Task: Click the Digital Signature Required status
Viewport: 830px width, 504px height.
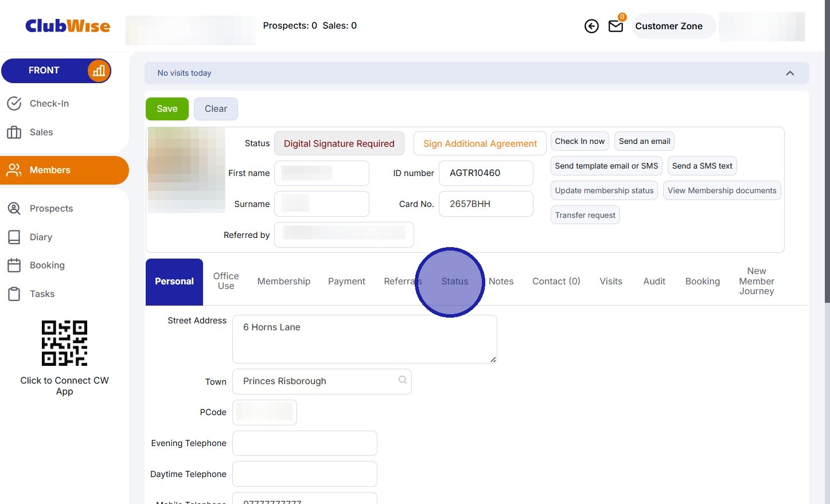Action: tap(339, 144)
